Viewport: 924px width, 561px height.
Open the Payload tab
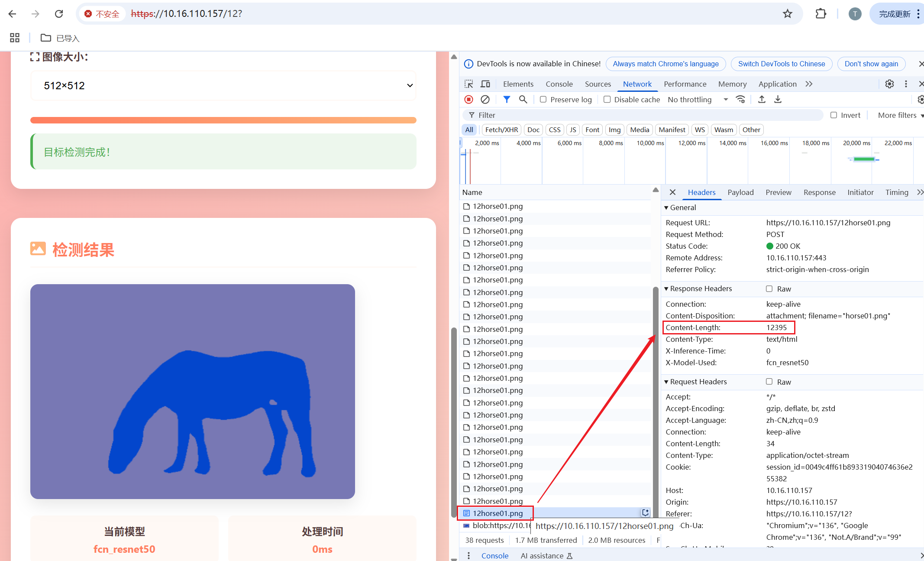pyautogui.click(x=740, y=192)
